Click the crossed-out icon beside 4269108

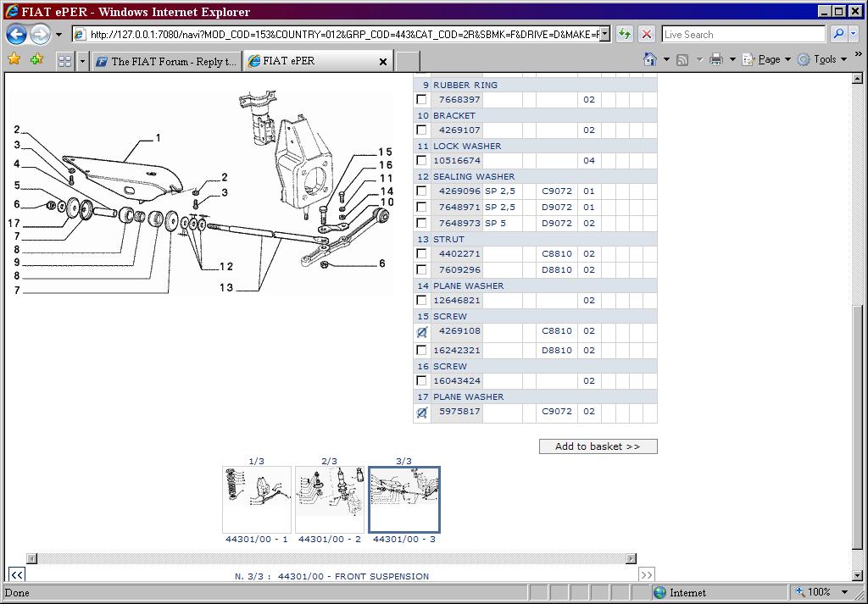tap(422, 332)
